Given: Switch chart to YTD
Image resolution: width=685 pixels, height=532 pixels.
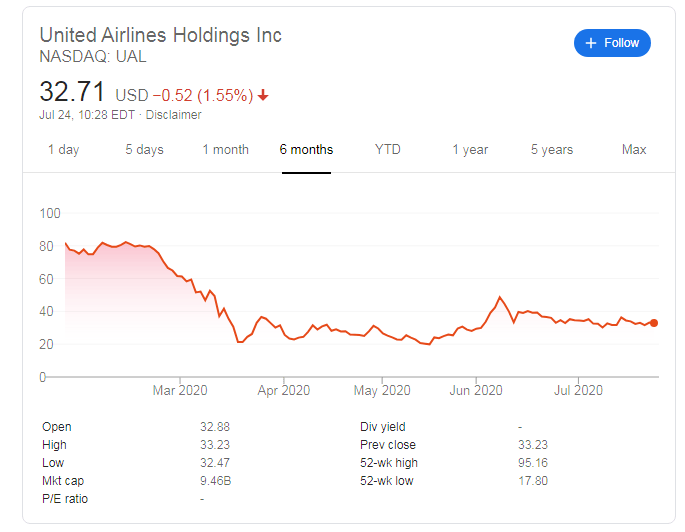Looking at the screenshot, I should point(387,150).
